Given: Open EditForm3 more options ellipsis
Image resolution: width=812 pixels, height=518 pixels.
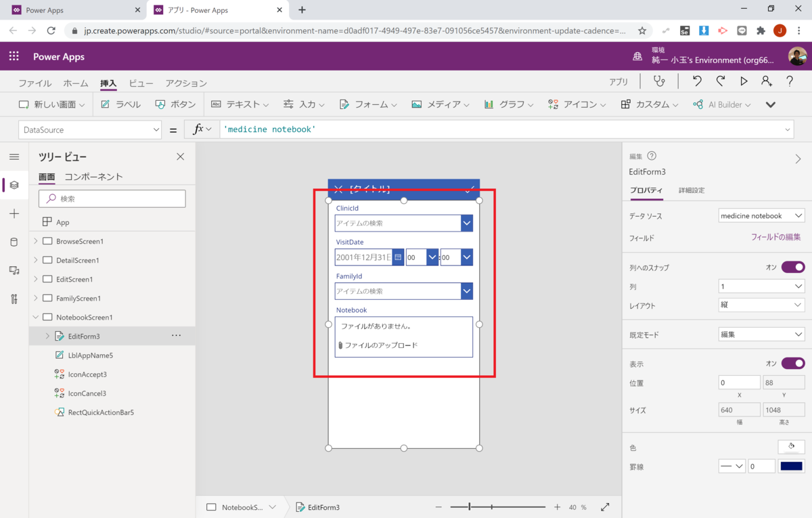Looking at the screenshot, I should pos(177,336).
